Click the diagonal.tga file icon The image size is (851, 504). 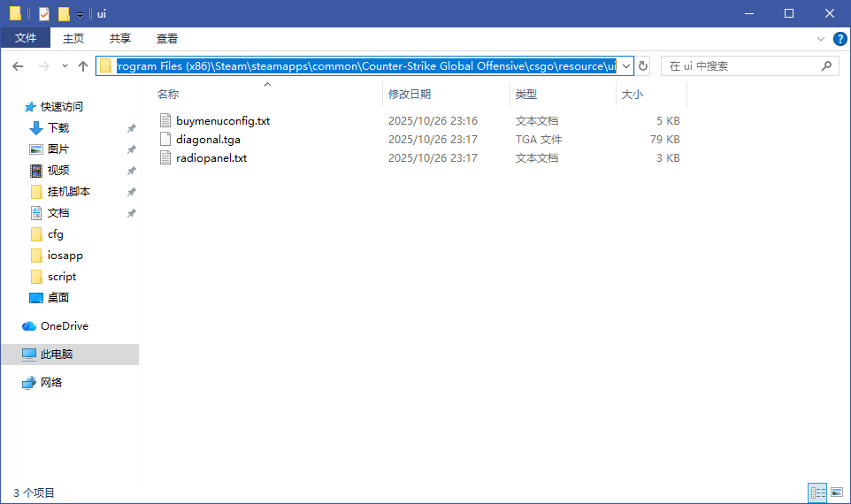[165, 140]
